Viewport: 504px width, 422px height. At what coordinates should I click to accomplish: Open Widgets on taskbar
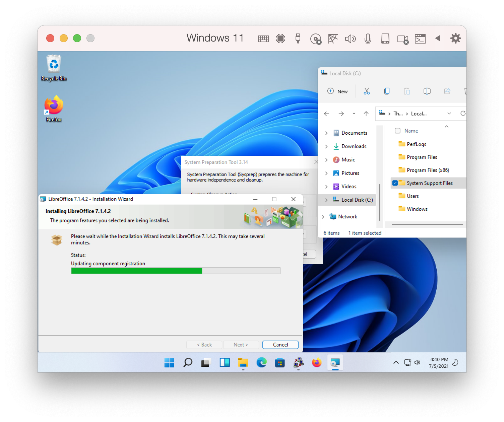[x=225, y=362]
